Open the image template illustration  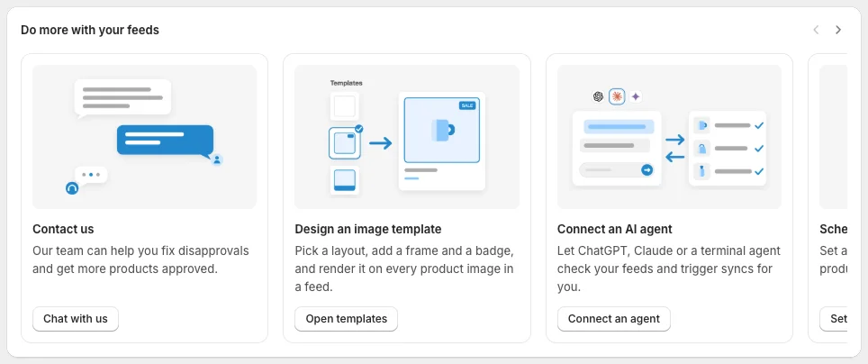(x=407, y=137)
